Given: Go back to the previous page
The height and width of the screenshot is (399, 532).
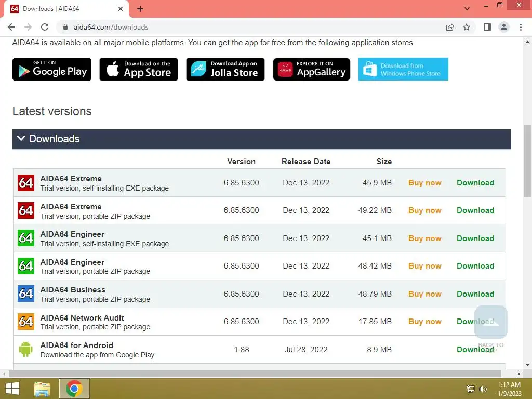Looking at the screenshot, I should 11,27.
